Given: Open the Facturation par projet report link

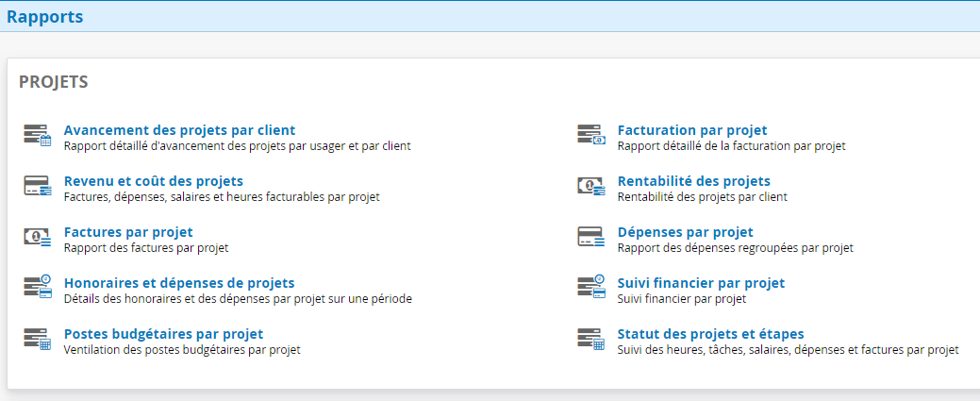Looking at the screenshot, I should point(691,130).
